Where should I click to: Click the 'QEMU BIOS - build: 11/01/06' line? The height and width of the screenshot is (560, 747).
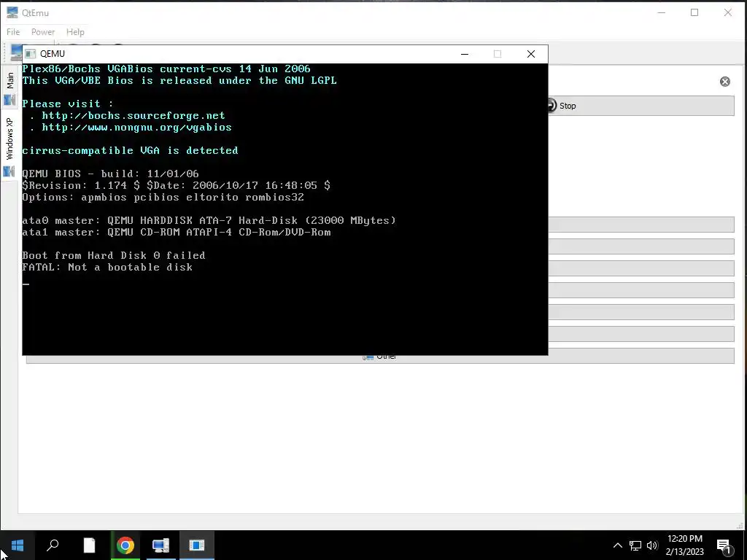(111, 174)
